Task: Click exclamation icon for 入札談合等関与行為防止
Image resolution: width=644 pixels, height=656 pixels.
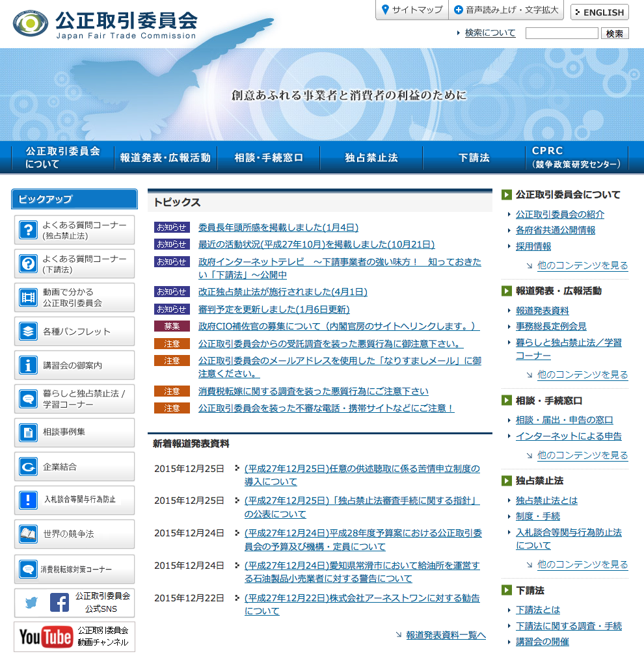Action: pos(28,500)
